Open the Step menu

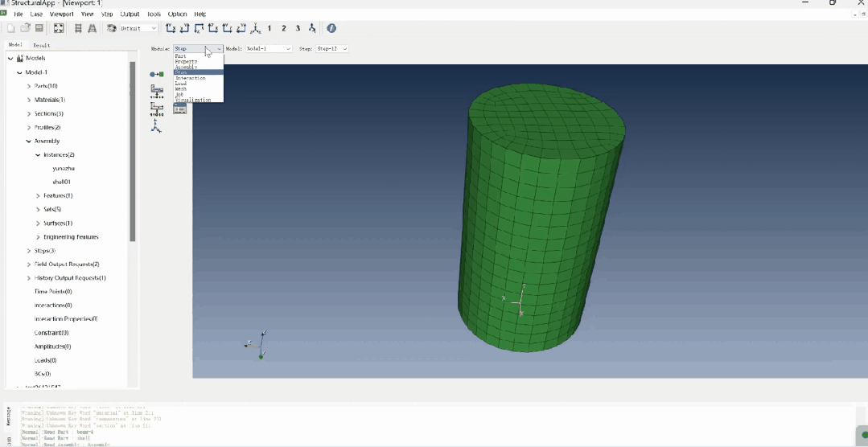click(107, 14)
